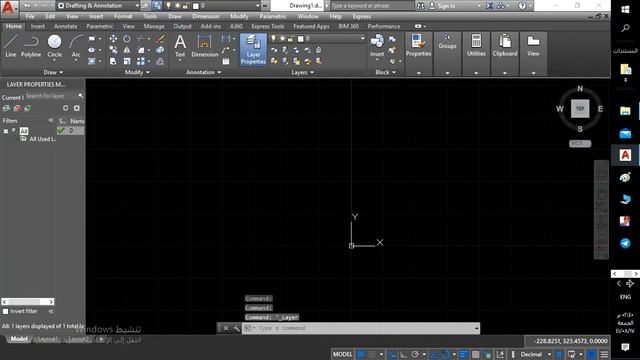Open Drafting & Annotation workspace dropdown
Viewport: 640px width, 360px height.
point(98,6)
